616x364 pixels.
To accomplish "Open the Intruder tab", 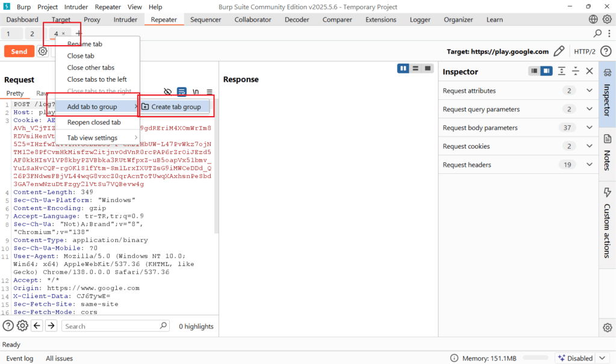I will pos(125,19).
